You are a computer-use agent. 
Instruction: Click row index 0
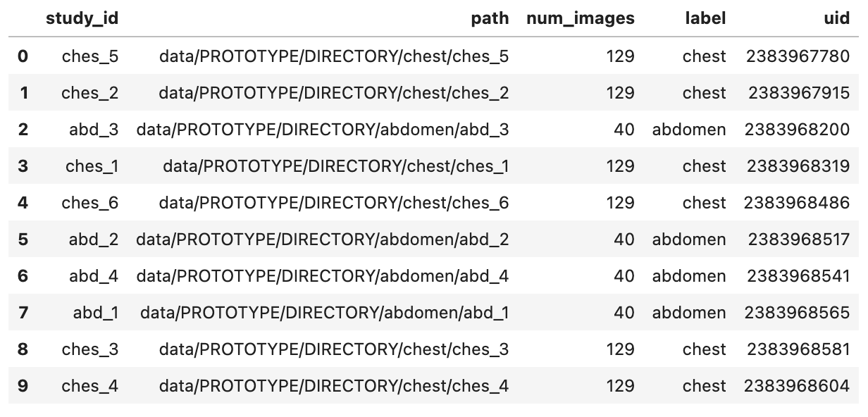coord(23,56)
